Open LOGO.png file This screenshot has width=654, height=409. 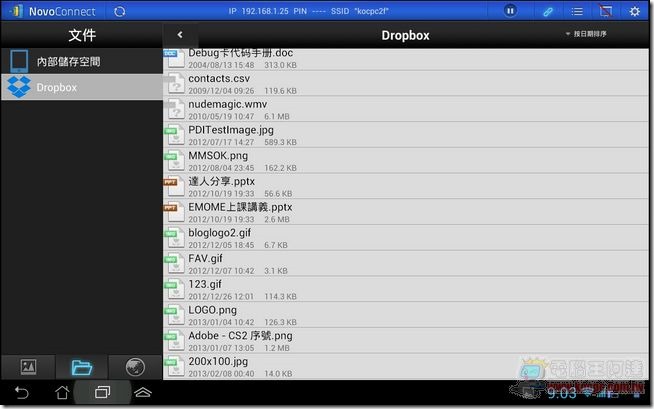(406, 315)
